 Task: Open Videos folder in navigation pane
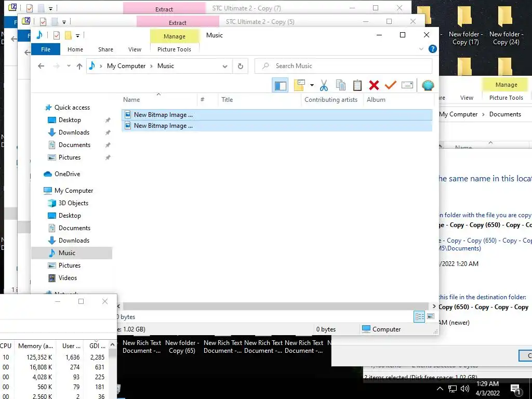coord(68,278)
